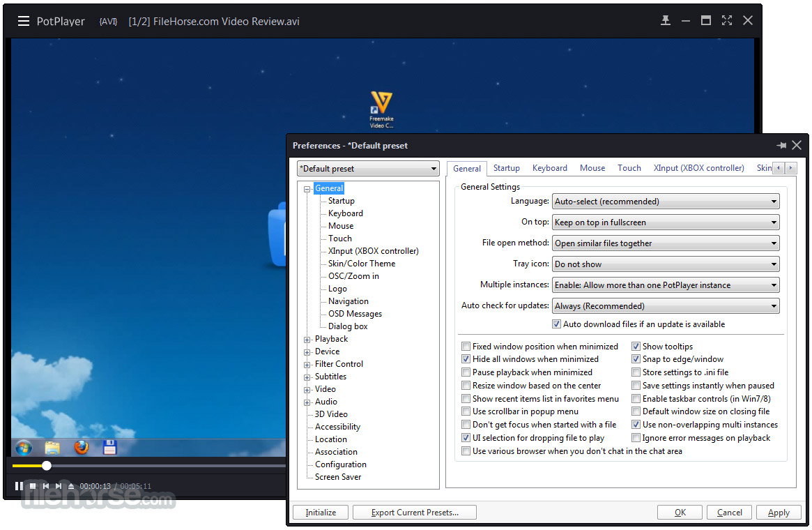Viewport: 812px width, 530px height.
Task: Select the General tab
Action: pos(466,168)
